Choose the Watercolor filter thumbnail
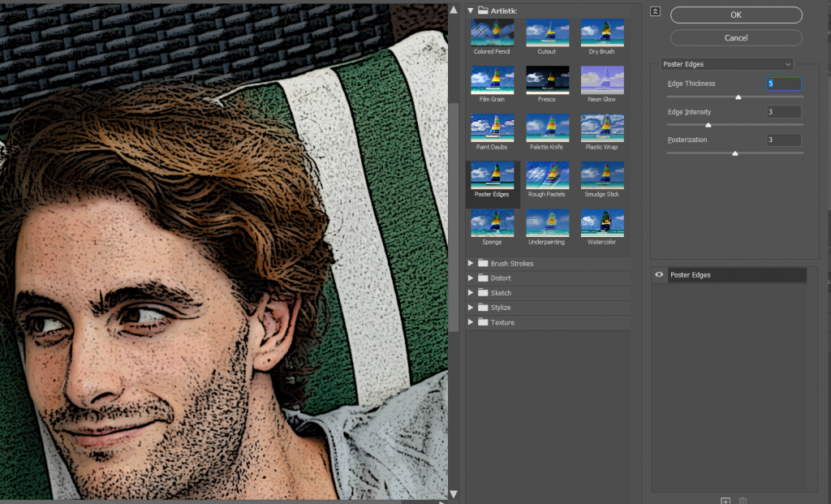The height and width of the screenshot is (504, 831). pos(602,223)
